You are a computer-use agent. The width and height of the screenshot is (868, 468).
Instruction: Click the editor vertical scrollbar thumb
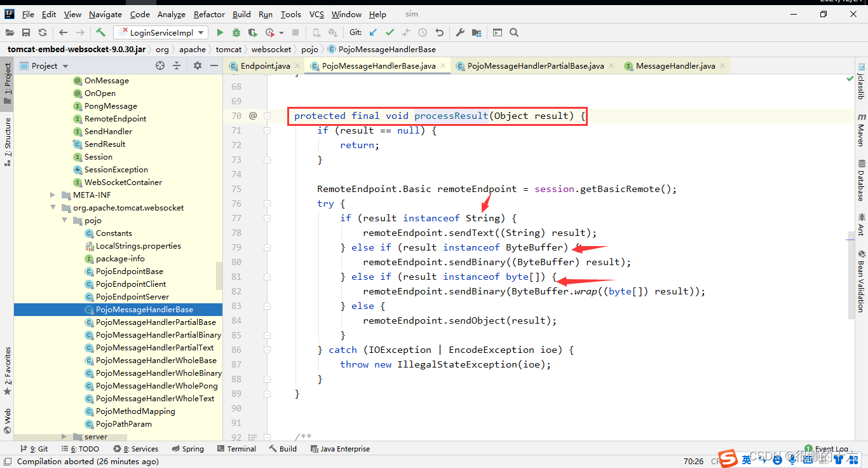click(x=851, y=276)
